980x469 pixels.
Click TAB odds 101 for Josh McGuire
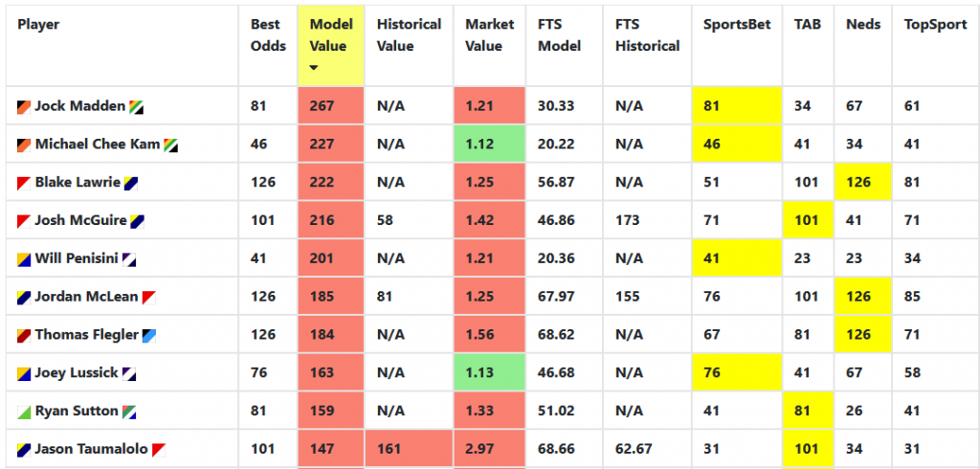(807, 220)
